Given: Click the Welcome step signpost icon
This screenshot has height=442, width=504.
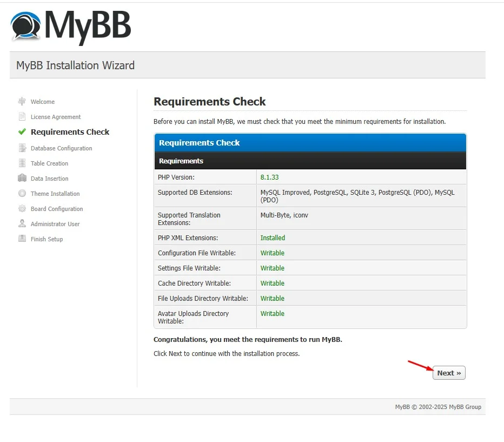Looking at the screenshot, I should (22, 101).
